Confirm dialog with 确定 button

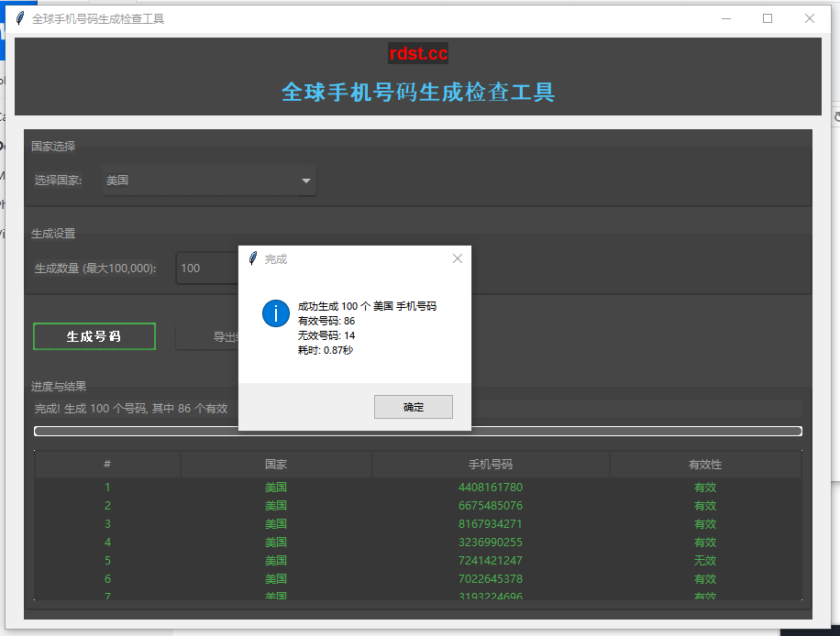[x=414, y=407]
